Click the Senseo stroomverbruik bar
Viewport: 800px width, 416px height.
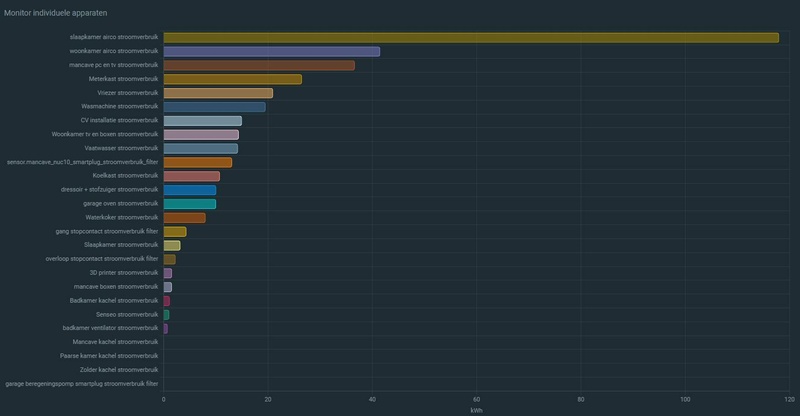pos(166,315)
